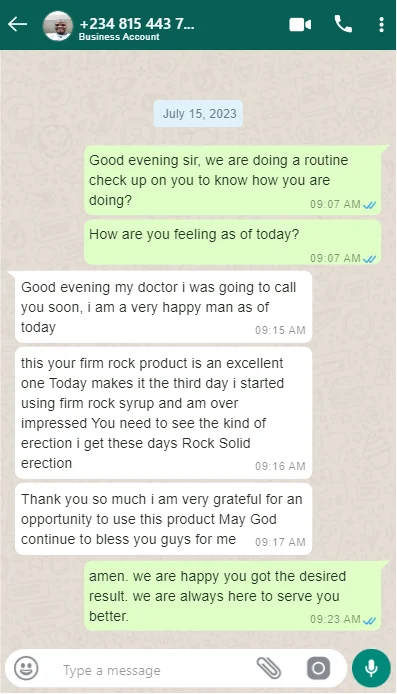Screen dimensions: 397x694
Task: Open the emoji picker
Action: coord(26,668)
